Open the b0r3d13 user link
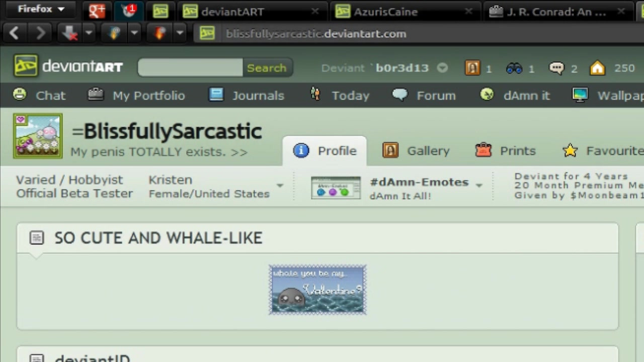This screenshot has height=362, width=644. [402, 68]
